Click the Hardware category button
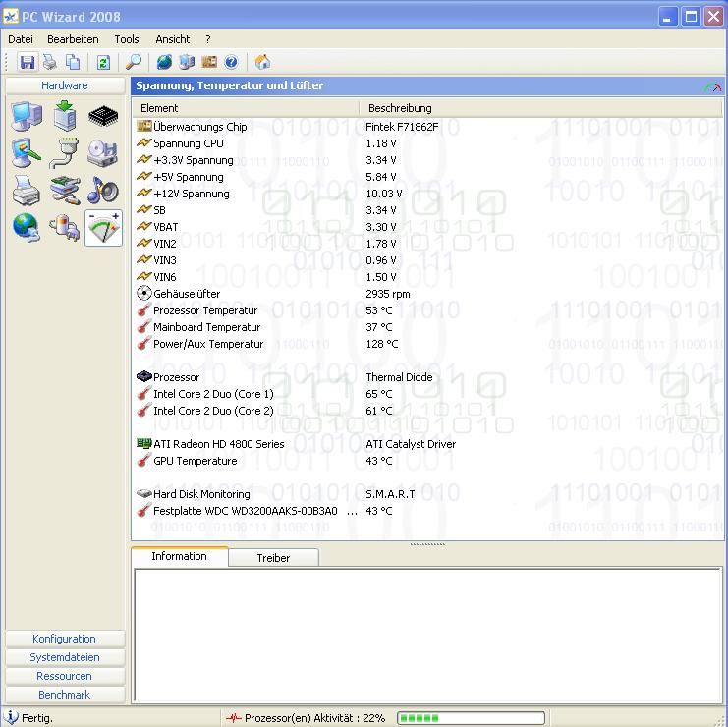Viewport: 728px width, 727px height. 65,85
